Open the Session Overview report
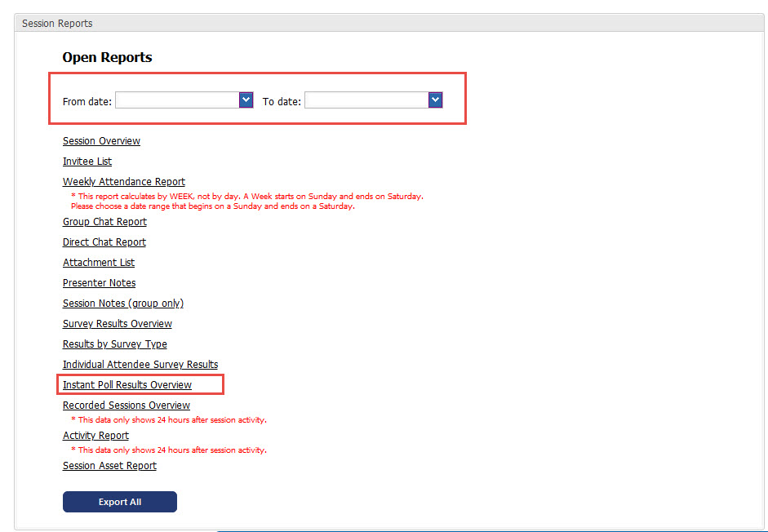 101,141
